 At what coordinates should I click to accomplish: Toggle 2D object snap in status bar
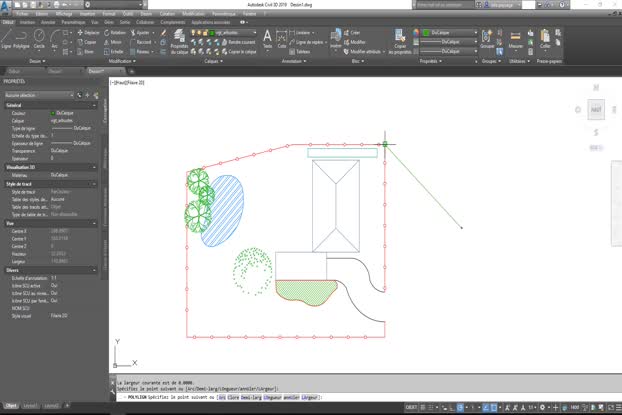click(x=494, y=407)
